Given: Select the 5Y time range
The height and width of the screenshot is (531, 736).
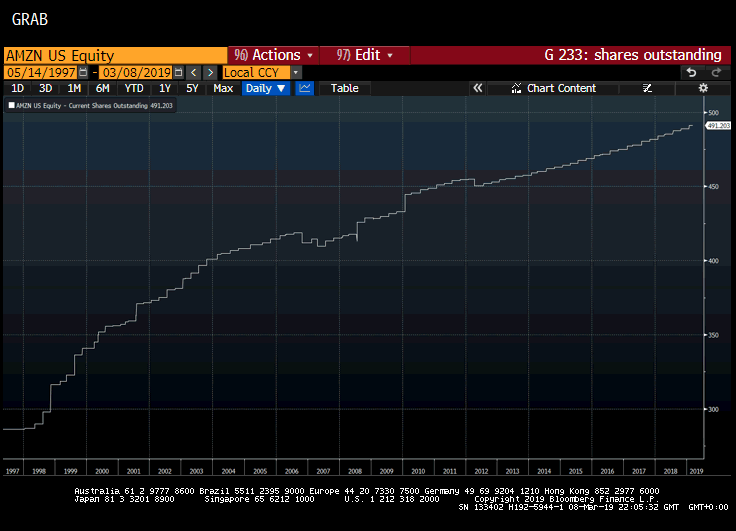Looking at the screenshot, I should (192, 88).
